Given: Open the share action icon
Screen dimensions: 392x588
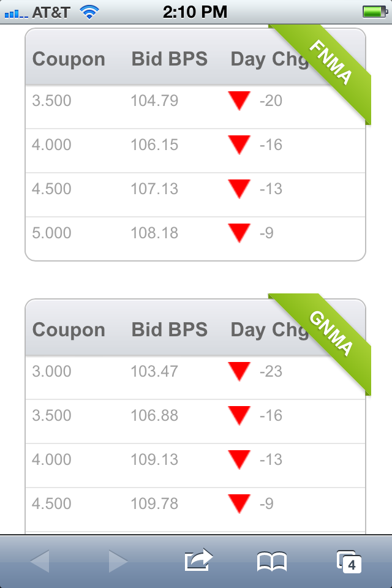Looking at the screenshot, I should [198, 560].
